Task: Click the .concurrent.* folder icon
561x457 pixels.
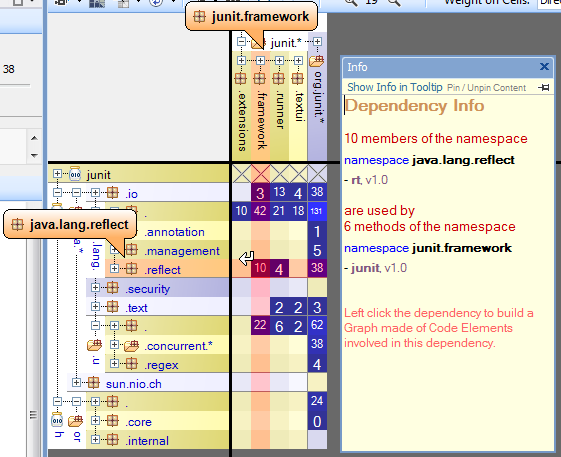Action: tap(132, 346)
